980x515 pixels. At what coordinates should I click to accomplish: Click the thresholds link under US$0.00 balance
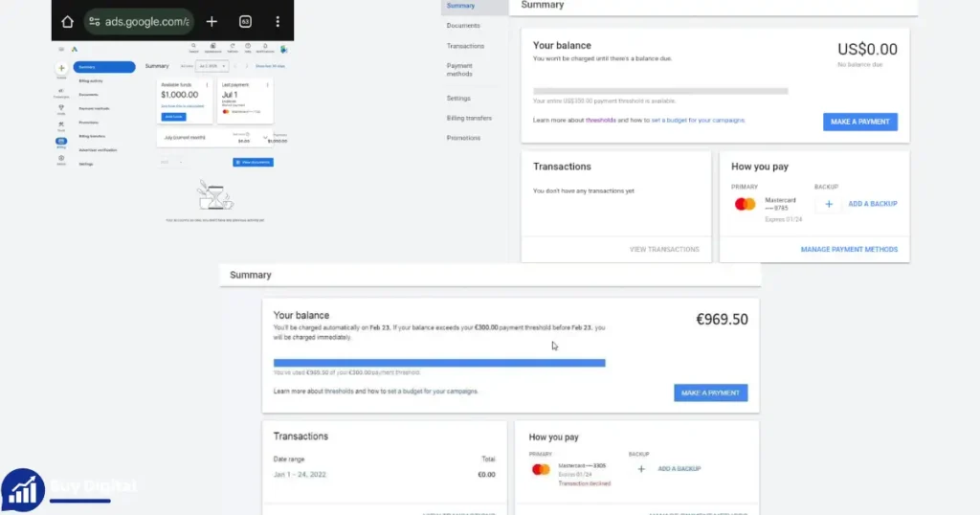click(601, 120)
